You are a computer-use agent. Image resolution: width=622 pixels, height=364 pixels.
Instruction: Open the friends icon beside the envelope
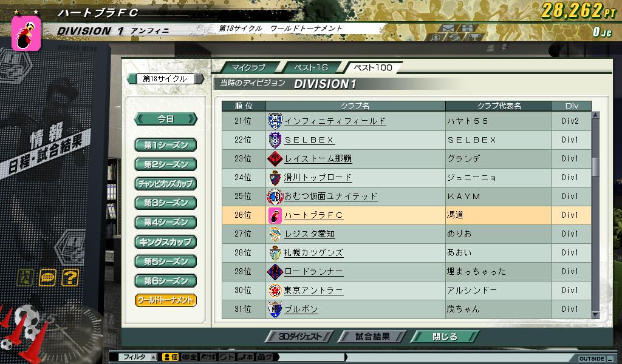467,29
